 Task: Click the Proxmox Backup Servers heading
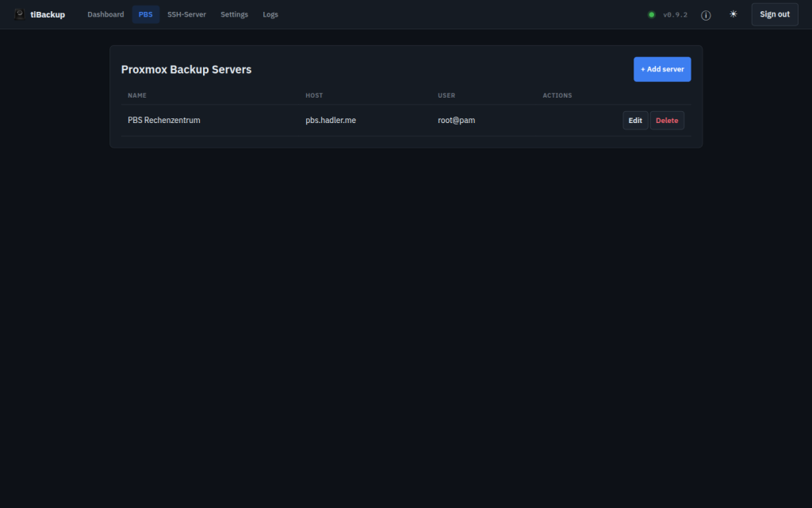186,70
